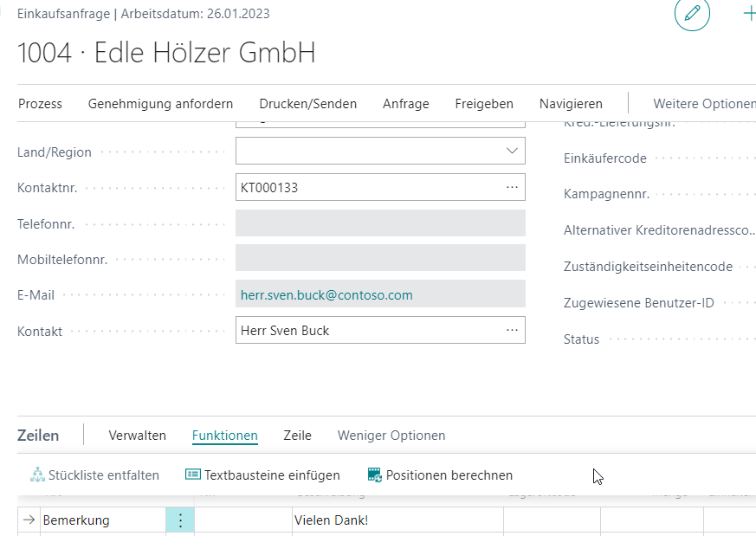This screenshot has width=756, height=536.
Task: Click the ellipsis button in Kontakt field
Action: coord(512,330)
